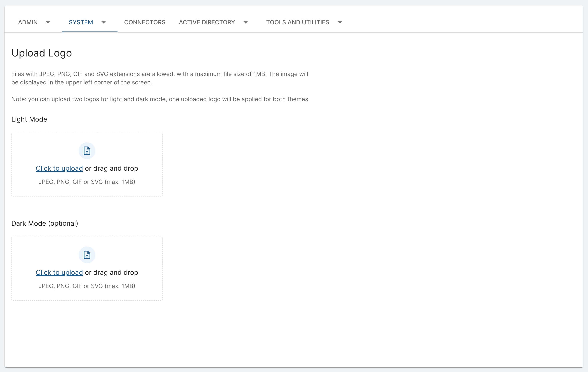This screenshot has height=372, width=588.
Task: Switch to the ADMIN tab
Action: (x=28, y=22)
